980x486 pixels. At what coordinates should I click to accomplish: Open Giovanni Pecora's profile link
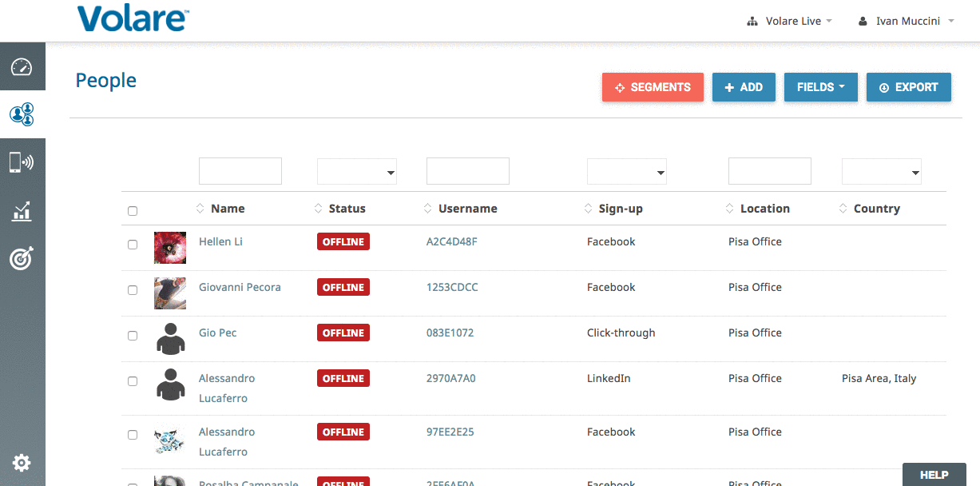tap(240, 287)
